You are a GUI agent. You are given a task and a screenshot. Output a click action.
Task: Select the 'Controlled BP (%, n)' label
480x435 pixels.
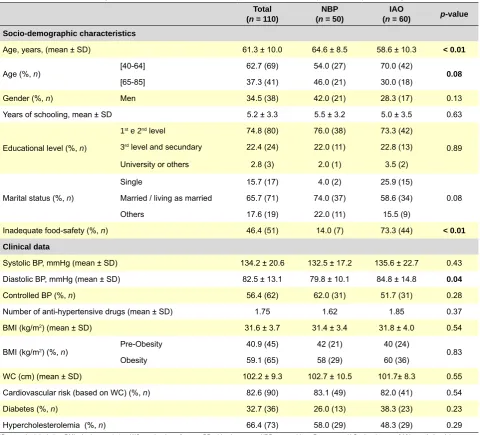point(39,295)
